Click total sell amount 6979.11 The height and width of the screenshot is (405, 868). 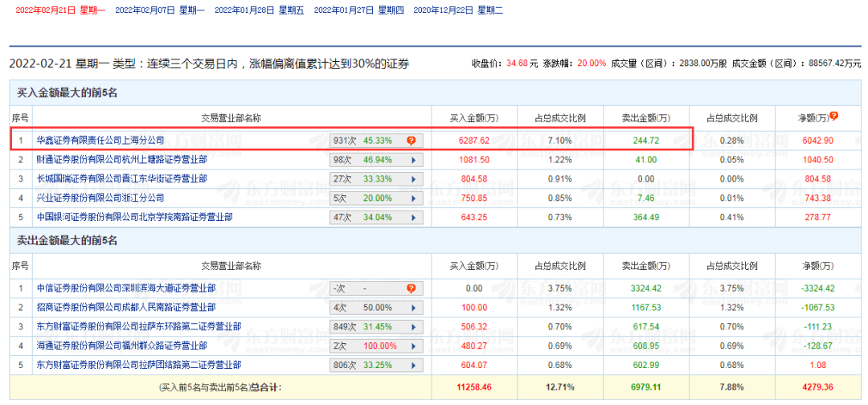[x=645, y=387]
